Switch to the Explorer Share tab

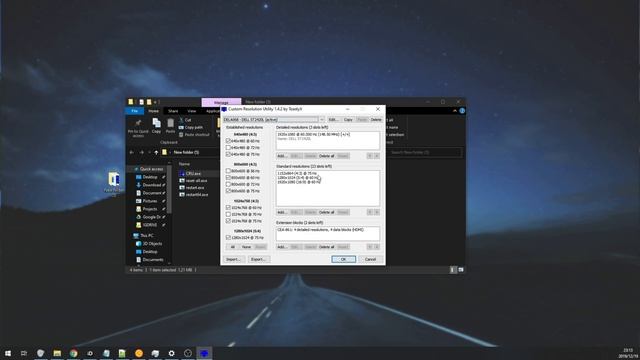(173, 111)
